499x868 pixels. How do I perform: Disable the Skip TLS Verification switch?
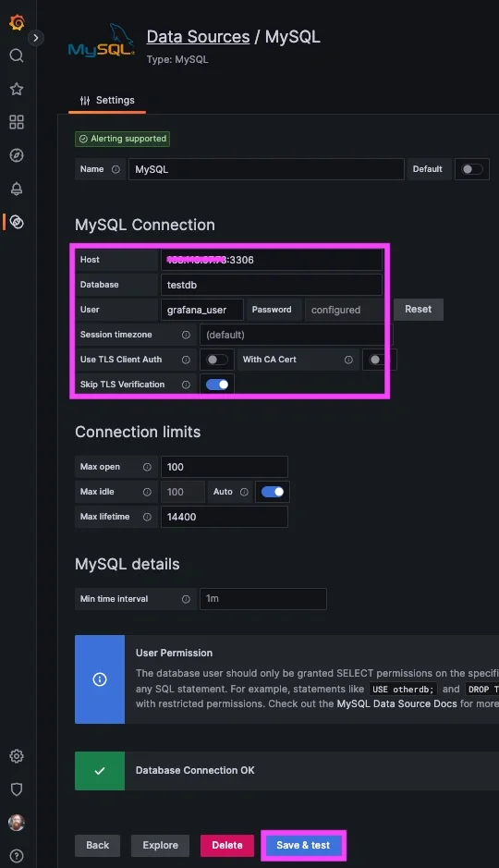[x=217, y=385]
